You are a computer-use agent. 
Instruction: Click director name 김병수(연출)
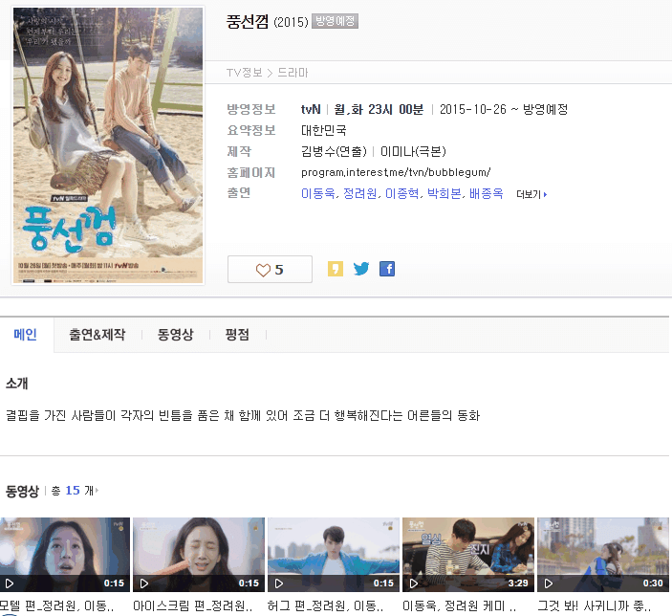point(334,151)
